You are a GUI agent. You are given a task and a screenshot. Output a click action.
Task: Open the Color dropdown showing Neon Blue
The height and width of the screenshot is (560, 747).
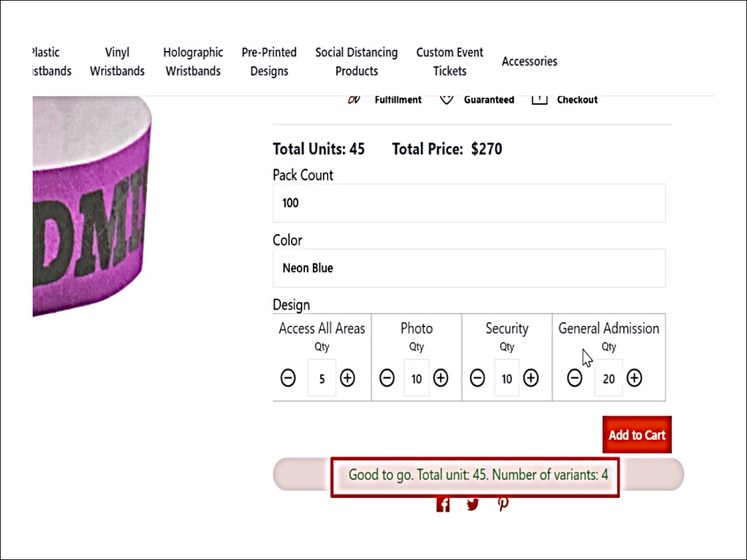pos(468,268)
